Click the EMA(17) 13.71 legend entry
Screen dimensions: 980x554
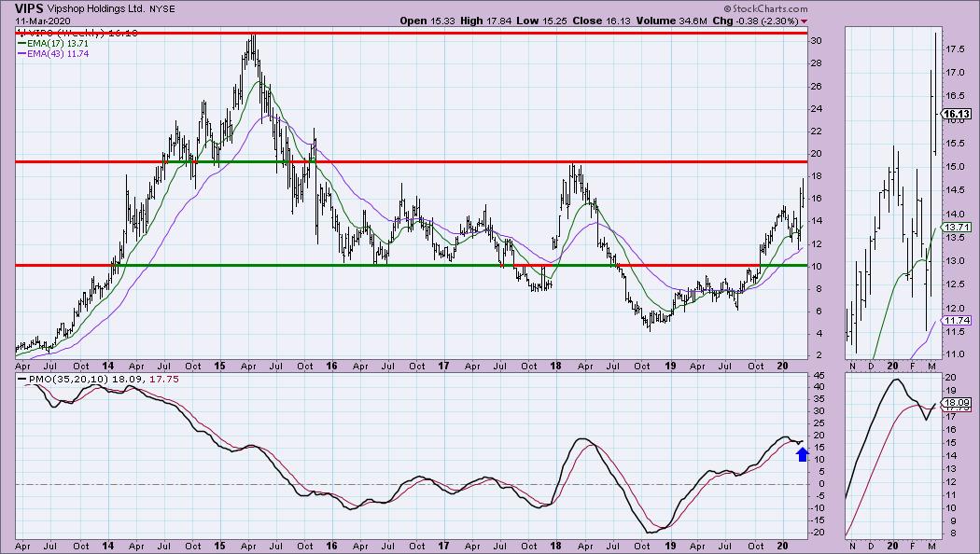tap(53, 44)
